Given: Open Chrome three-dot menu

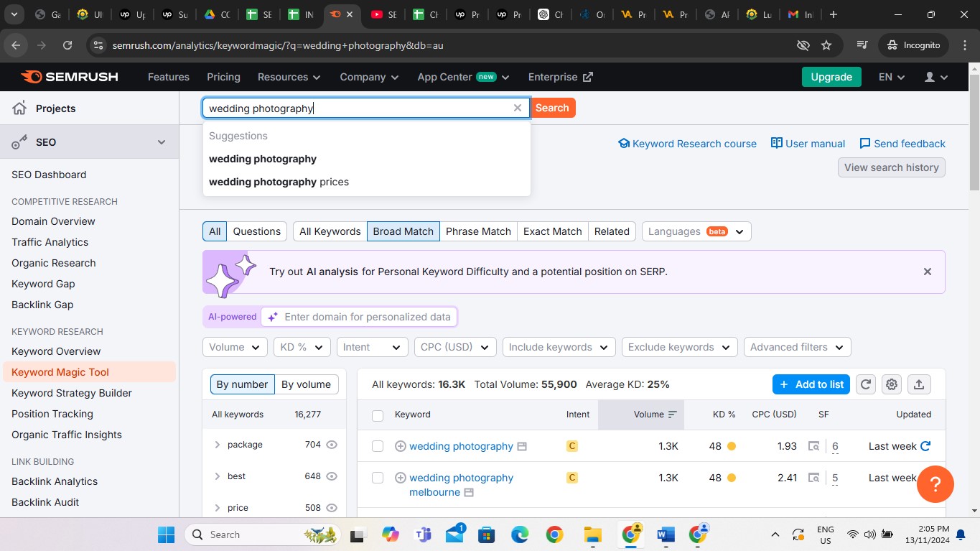Looking at the screenshot, I should point(963,45).
